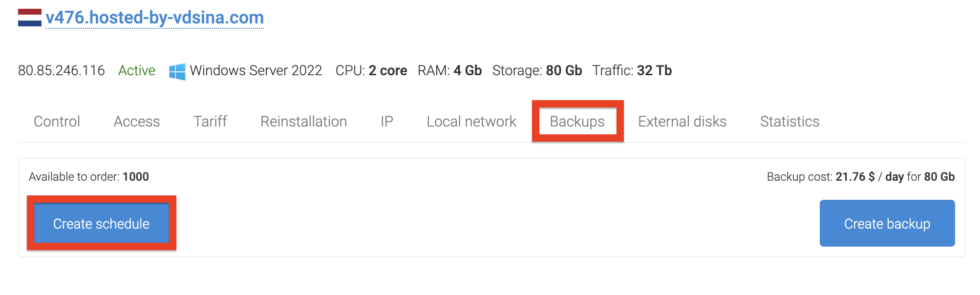The height and width of the screenshot is (295, 980).
Task: Click the Windows logo icon
Action: click(177, 71)
